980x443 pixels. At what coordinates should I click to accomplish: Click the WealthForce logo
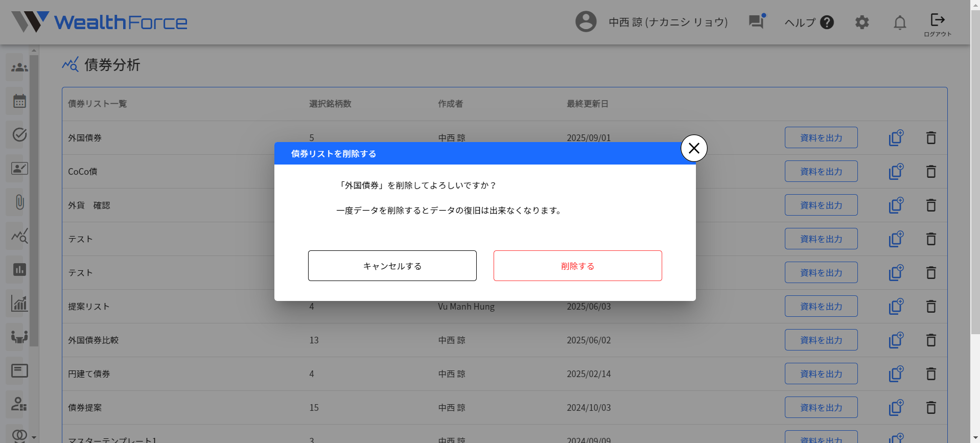click(100, 22)
